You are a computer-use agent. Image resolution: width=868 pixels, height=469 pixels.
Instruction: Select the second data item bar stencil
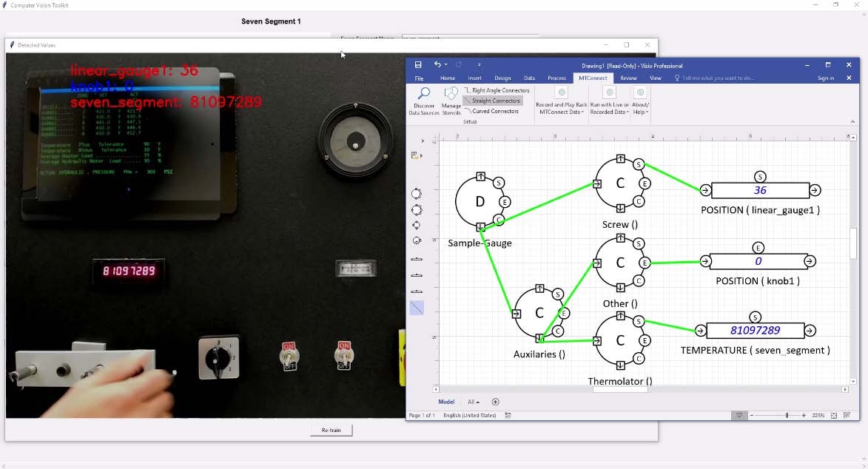417,275
